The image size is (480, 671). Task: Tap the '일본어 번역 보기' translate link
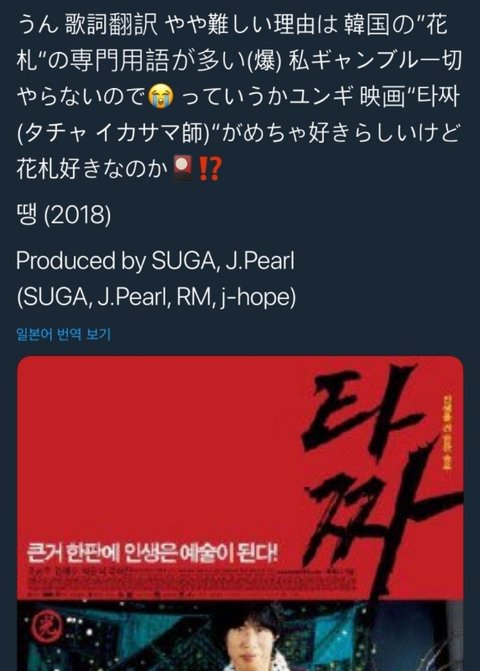[63, 334]
